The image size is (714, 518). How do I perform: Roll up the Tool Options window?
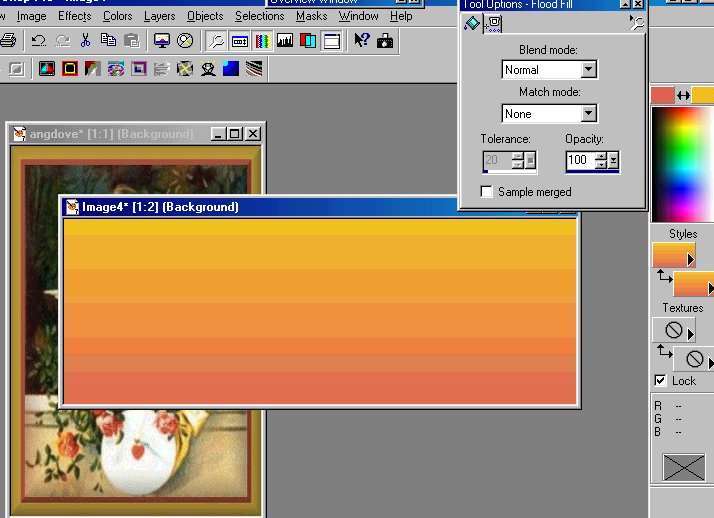(626, 4)
